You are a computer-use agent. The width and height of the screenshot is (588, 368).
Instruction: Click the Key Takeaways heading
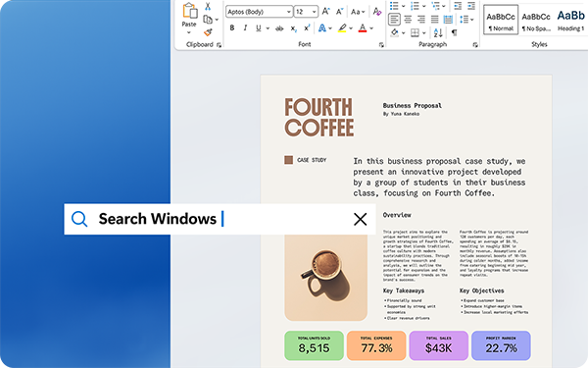coord(404,290)
